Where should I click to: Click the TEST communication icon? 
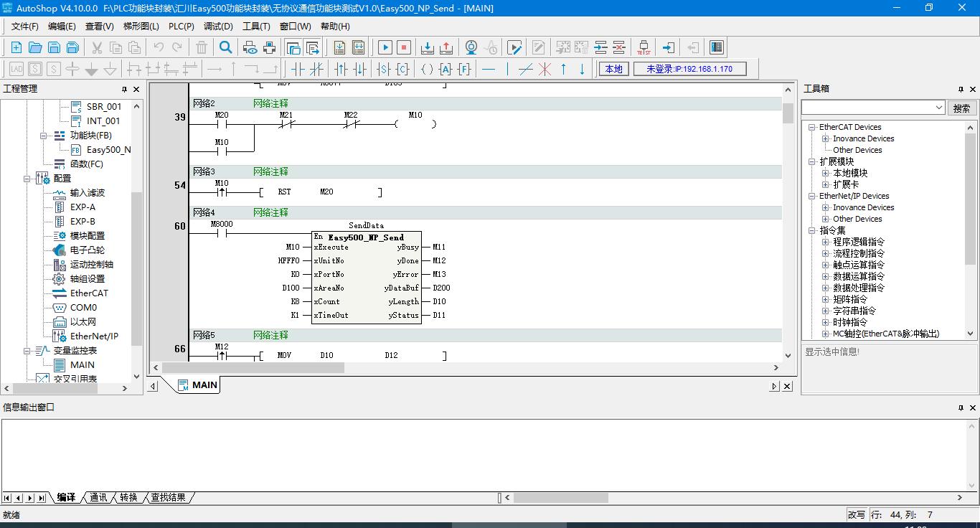(x=644, y=47)
